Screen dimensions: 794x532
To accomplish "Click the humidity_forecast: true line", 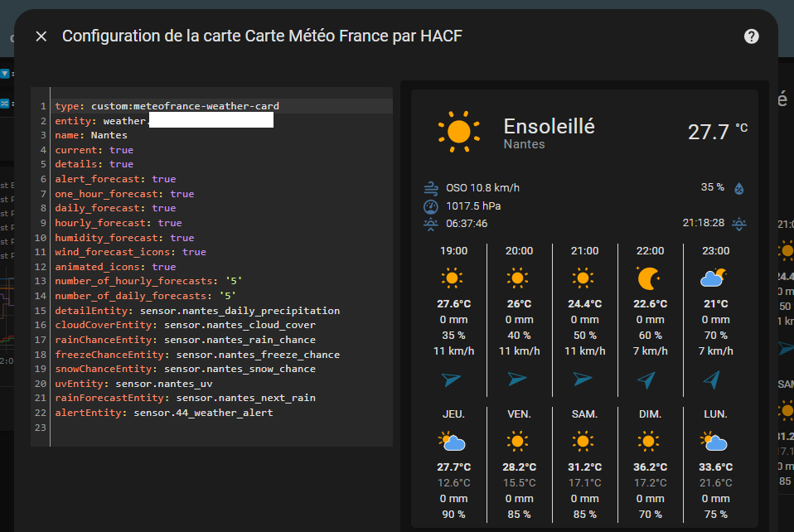I will pos(124,238).
